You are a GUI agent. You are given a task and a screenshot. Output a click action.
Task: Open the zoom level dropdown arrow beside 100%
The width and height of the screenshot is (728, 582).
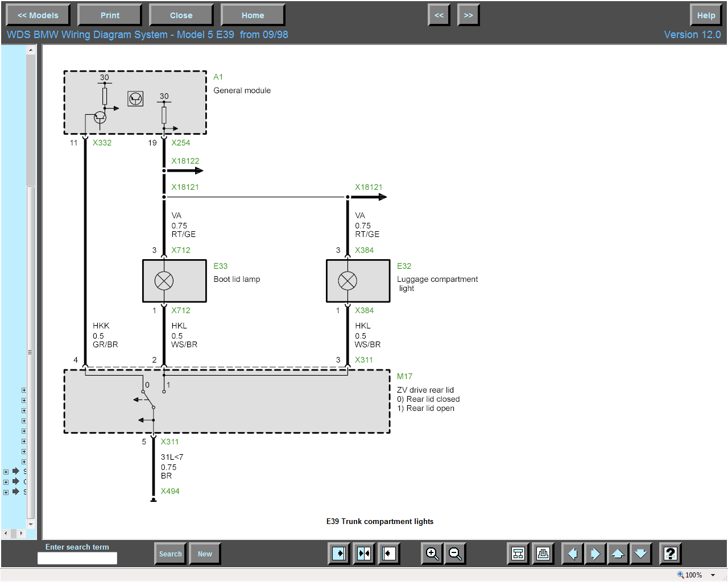(713, 575)
